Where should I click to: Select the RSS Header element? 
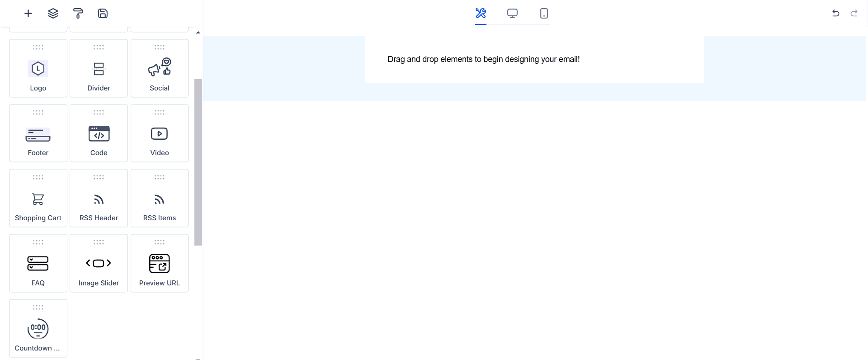[99, 198]
